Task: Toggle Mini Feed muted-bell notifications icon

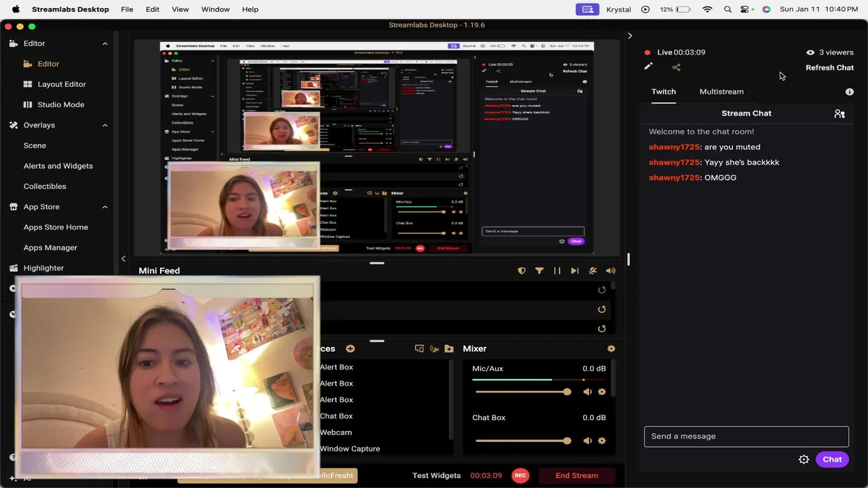Action: [593, 270]
